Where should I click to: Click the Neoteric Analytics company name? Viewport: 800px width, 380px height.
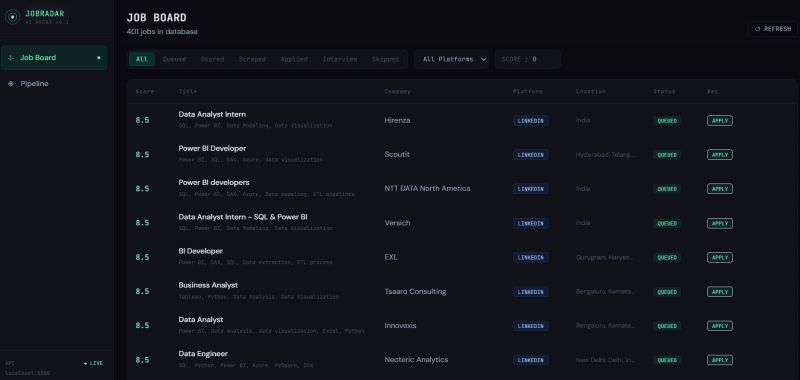point(416,360)
